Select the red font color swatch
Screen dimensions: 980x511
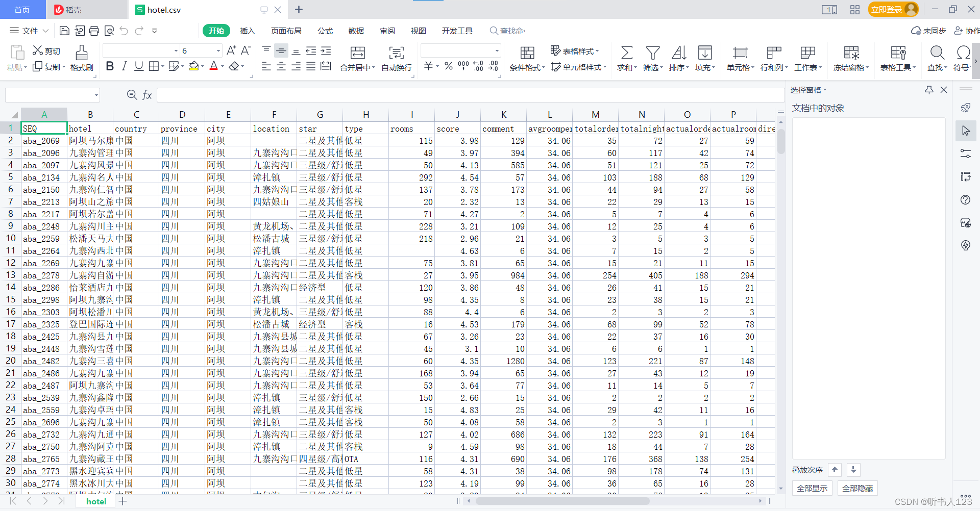213,68
